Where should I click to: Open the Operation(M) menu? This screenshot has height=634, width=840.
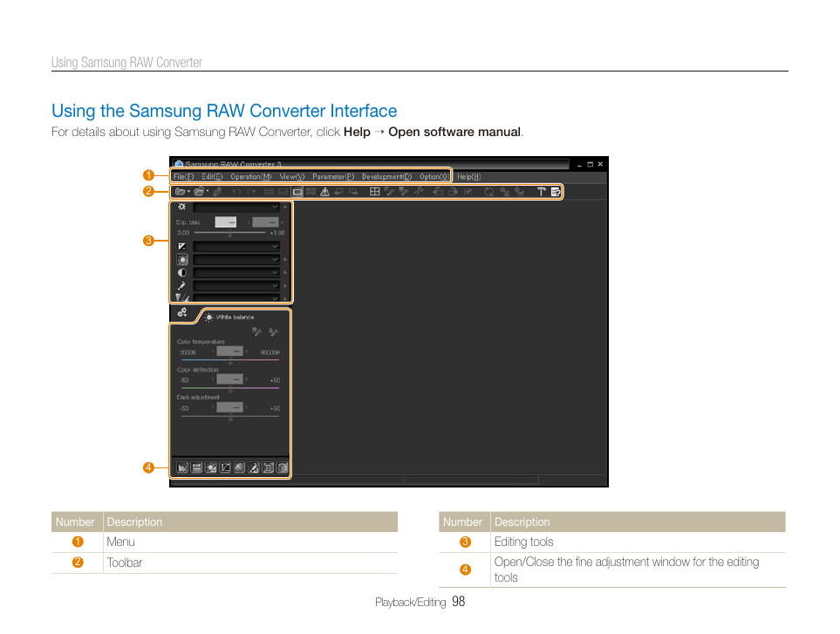[250, 177]
